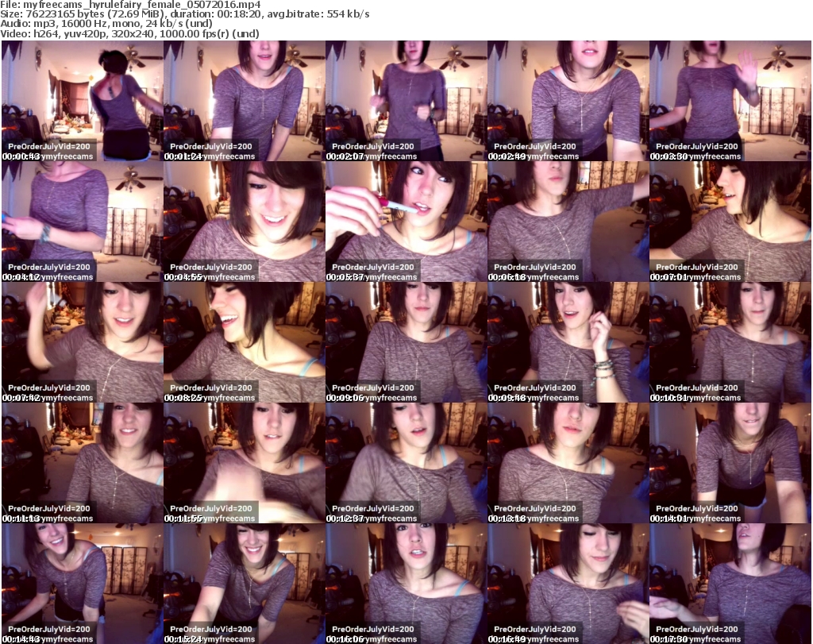Open the frame at timestamp 00:02:49
Image resolution: width=813 pixels, height=644 pixels.
(568, 101)
